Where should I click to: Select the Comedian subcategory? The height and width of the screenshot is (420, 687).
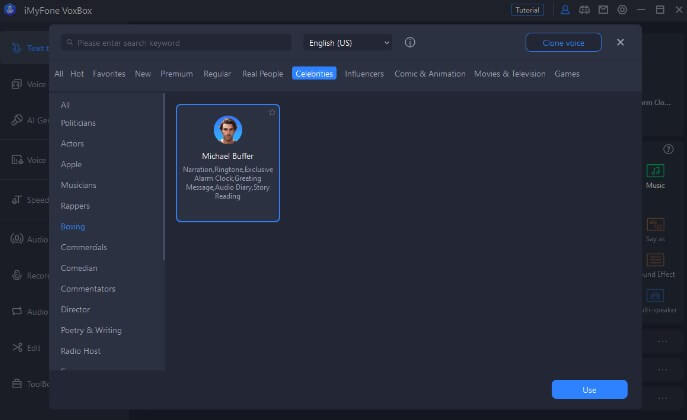pyautogui.click(x=79, y=268)
